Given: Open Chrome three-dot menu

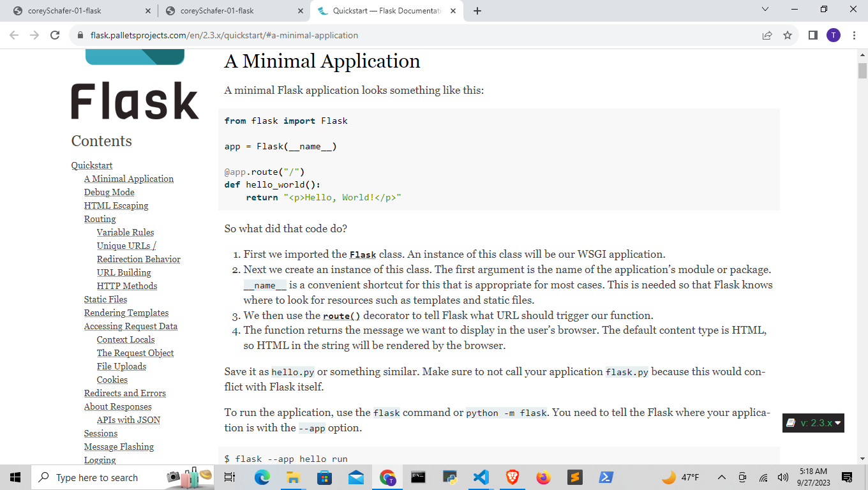Looking at the screenshot, I should (854, 36).
